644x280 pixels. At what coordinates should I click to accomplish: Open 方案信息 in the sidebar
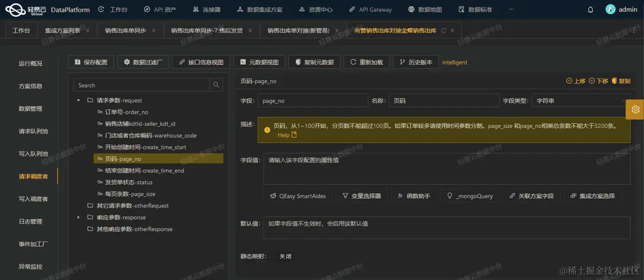(x=31, y=86)
